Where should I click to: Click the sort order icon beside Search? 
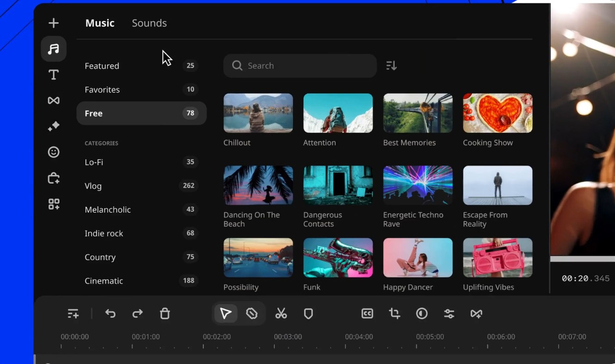click(391, 66)
